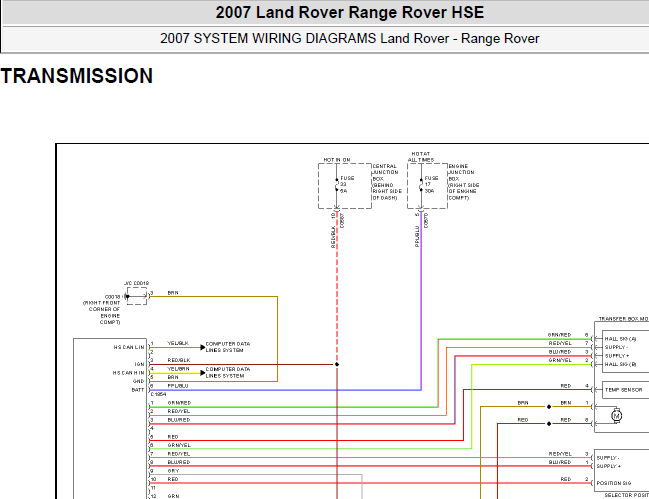Screen dimensions: 649x499
Task: Click the '2007 SYSTEM WIRING DIAGRAMS' subtitle line
Action: [x=350, y=38]
